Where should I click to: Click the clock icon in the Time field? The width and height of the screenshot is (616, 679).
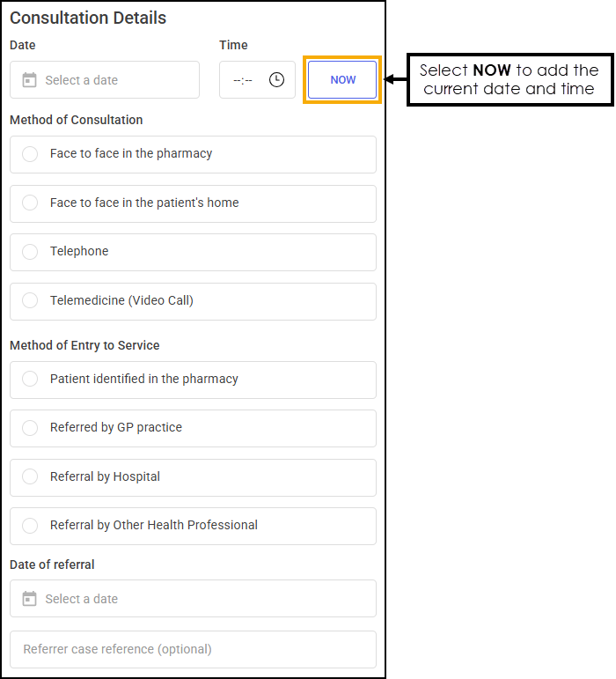pyautogui.click(x=276, y=79)
